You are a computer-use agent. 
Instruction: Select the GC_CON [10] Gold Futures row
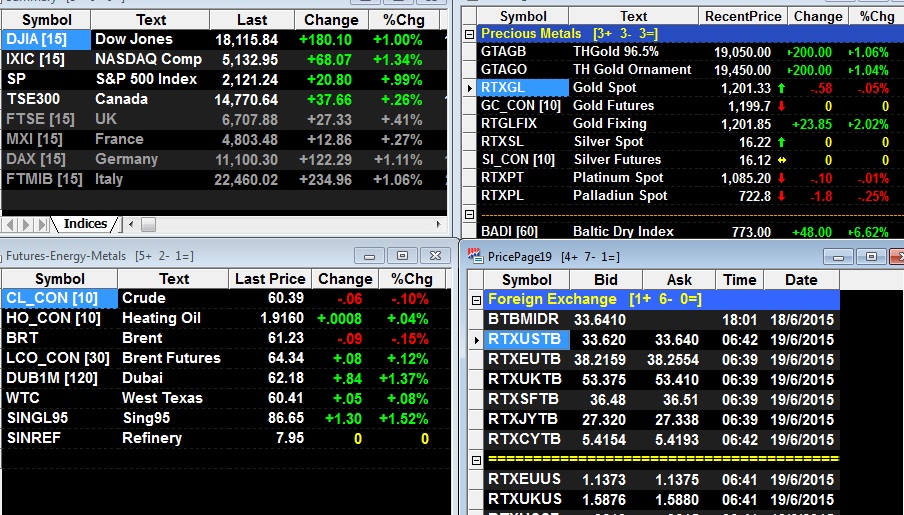tap(690, 106)
